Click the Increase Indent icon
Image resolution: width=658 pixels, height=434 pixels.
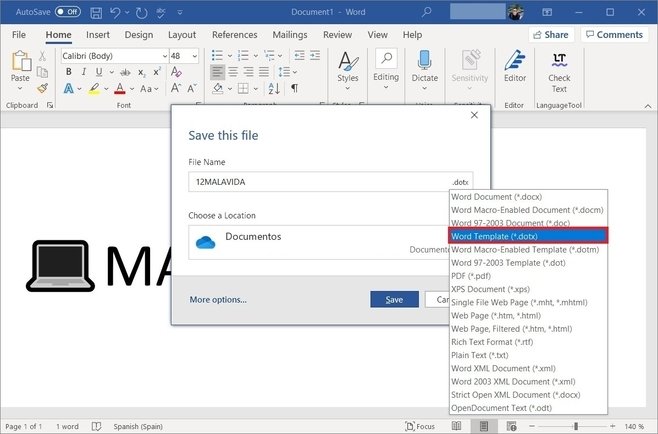315,55
